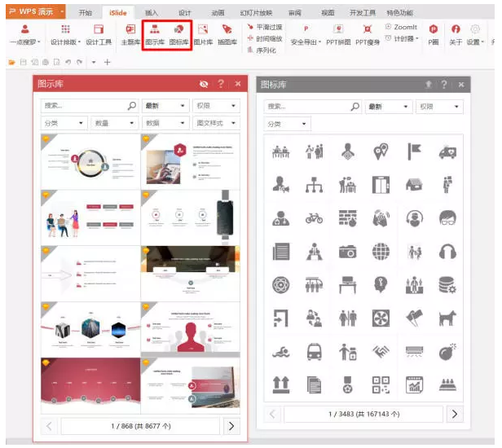Select the bus icon in 图标库

(x=314, y=352)
